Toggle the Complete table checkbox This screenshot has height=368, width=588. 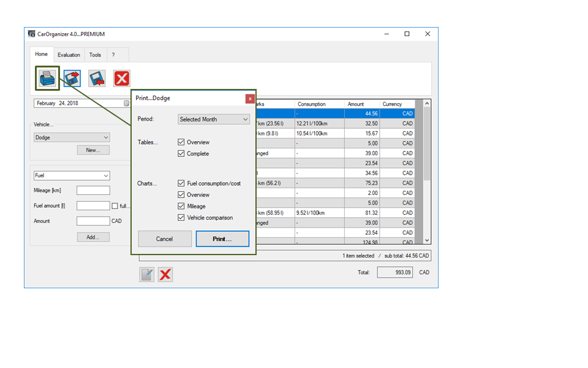[181, 154]
